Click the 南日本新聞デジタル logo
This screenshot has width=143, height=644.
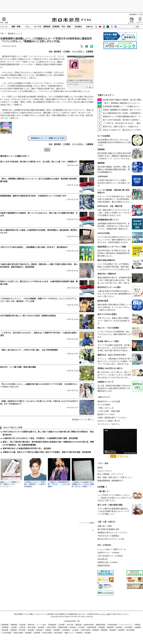71,20
